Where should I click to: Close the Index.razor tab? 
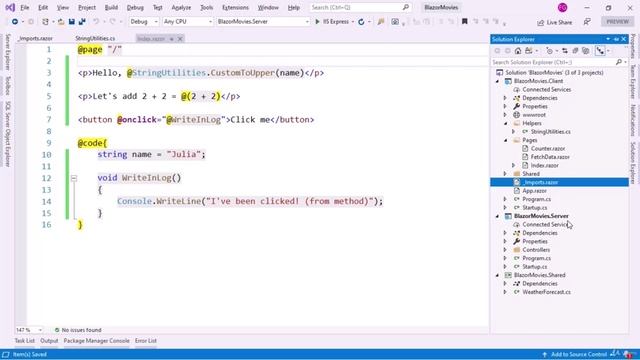click(180, 39)
